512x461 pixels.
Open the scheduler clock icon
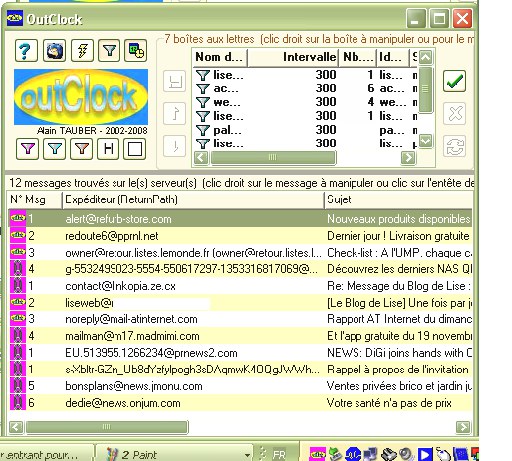[136, 51]
